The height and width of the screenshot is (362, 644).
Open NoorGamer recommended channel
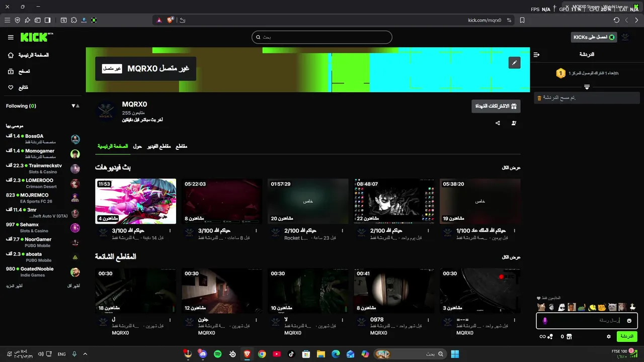point(43,242)
